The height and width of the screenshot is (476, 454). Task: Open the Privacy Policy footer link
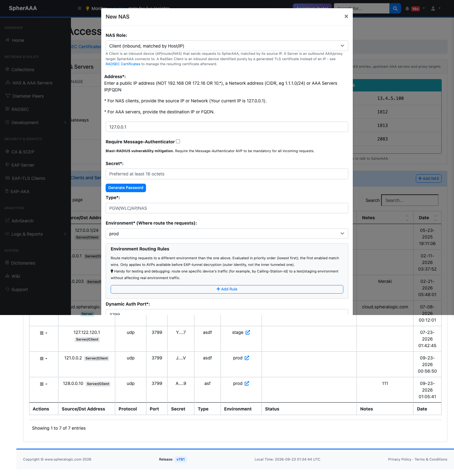click(400, 459)
